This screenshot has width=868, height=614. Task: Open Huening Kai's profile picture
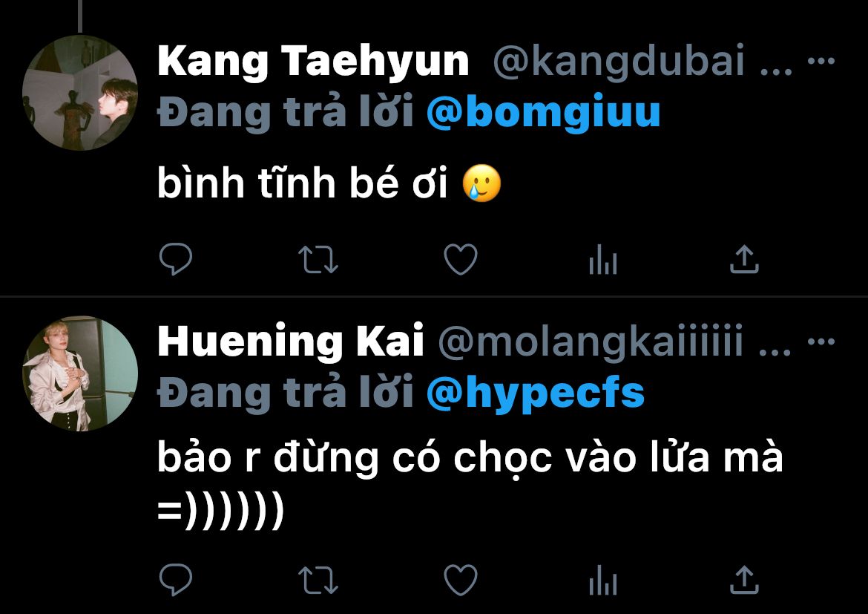(80, 373)
